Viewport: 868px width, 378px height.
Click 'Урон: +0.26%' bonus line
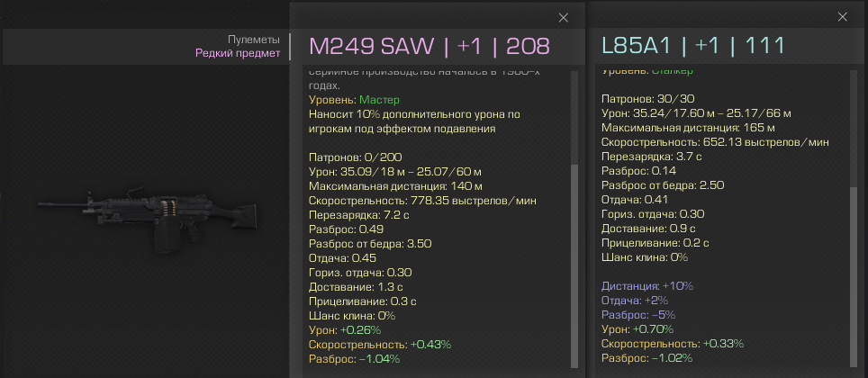coord(345,330)
